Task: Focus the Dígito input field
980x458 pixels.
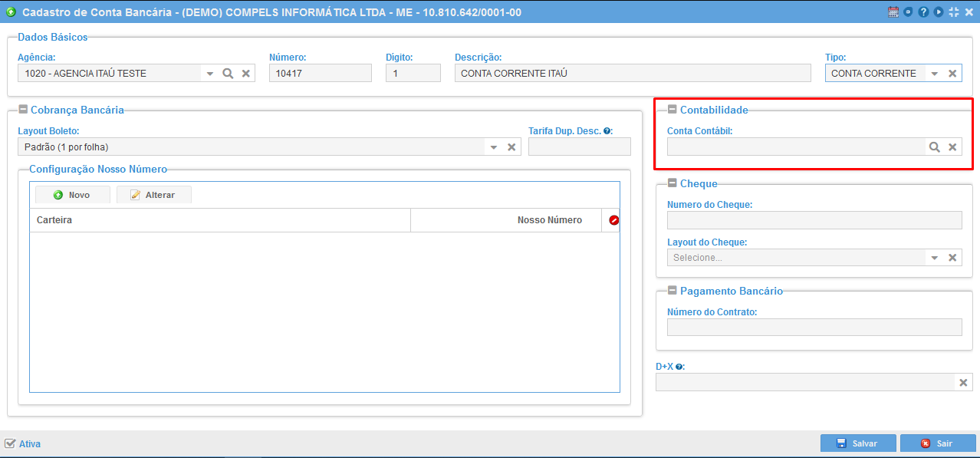Action: coord(413,73)
